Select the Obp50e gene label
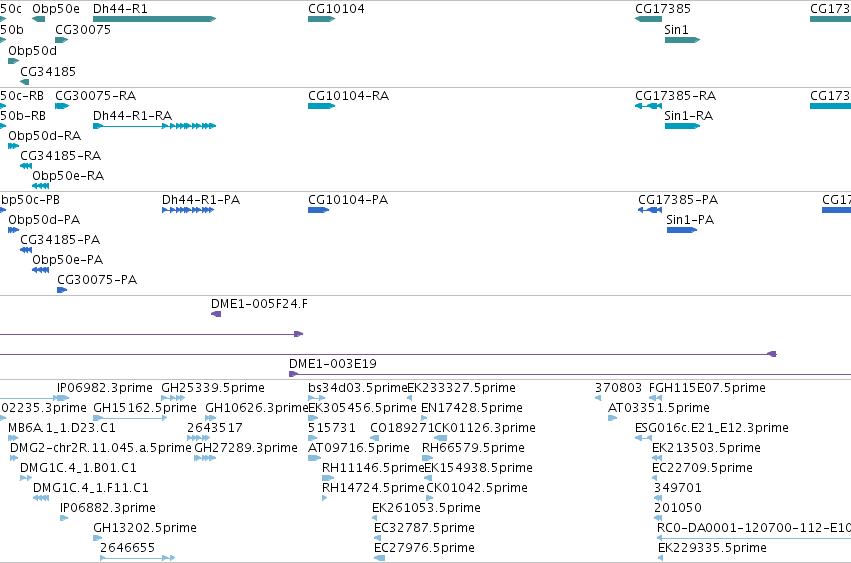The height and width of the screenshot is (563, 851). point(56,9)
